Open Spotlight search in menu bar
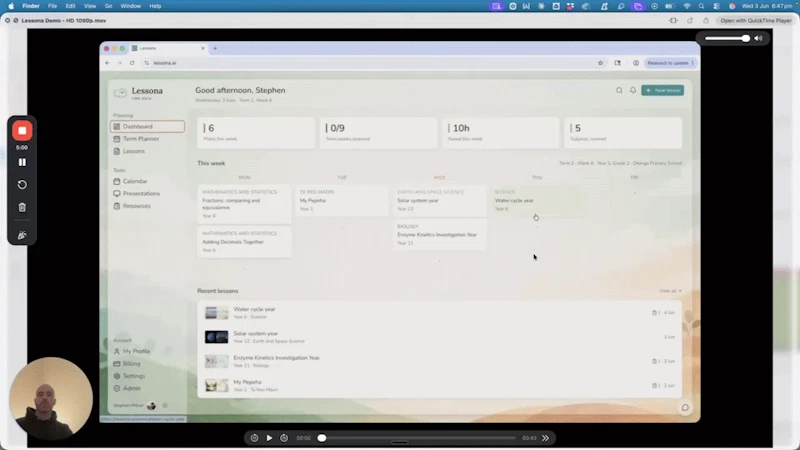Image resolution: width=800 pixels, height=450 pixels. coord(702,6)
